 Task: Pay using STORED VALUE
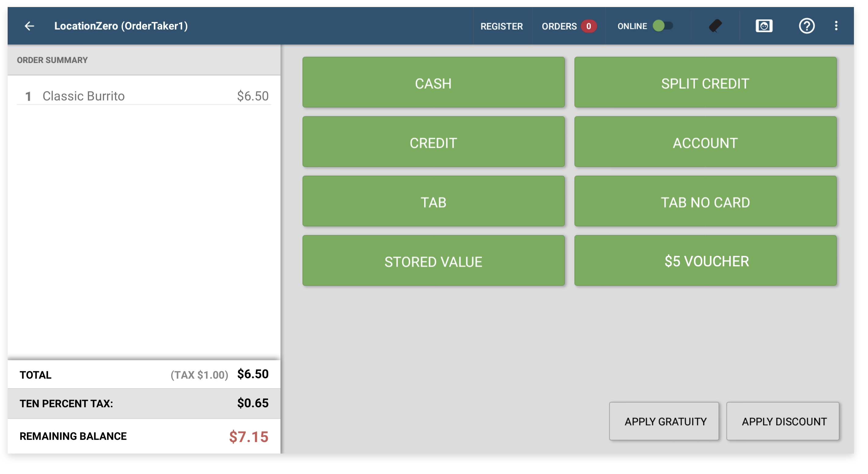433,261
